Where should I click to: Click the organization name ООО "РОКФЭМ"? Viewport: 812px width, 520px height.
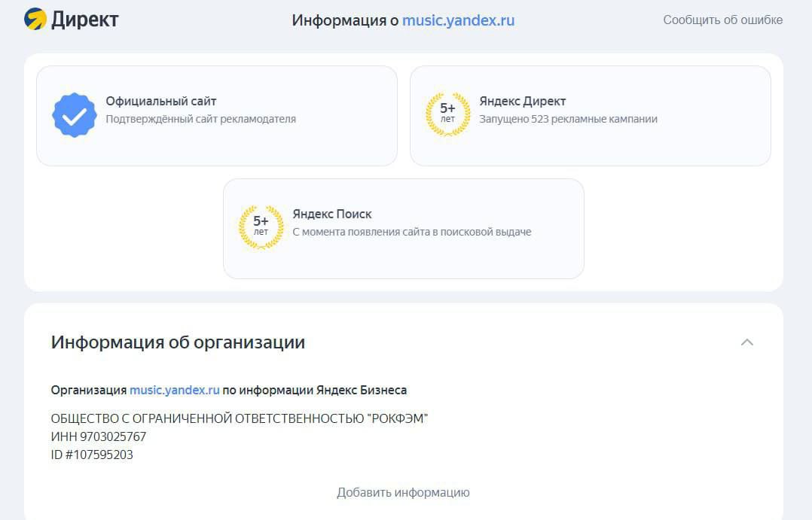239,418
